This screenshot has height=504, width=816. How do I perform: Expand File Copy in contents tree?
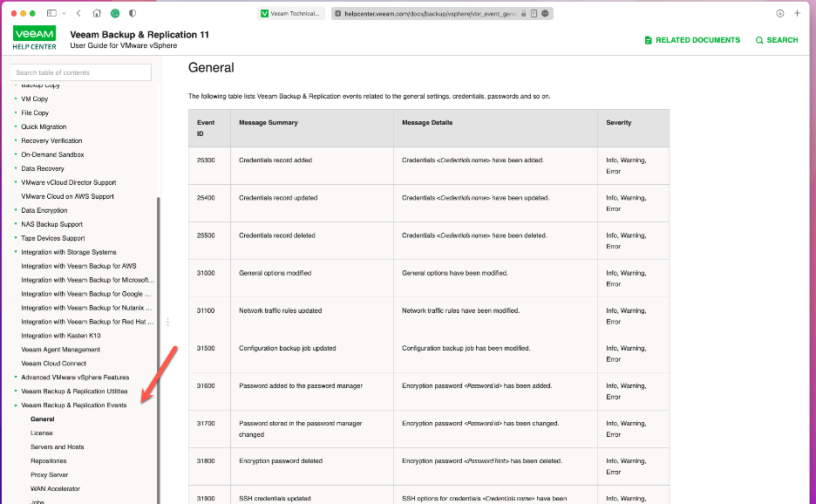coord(16,112)
